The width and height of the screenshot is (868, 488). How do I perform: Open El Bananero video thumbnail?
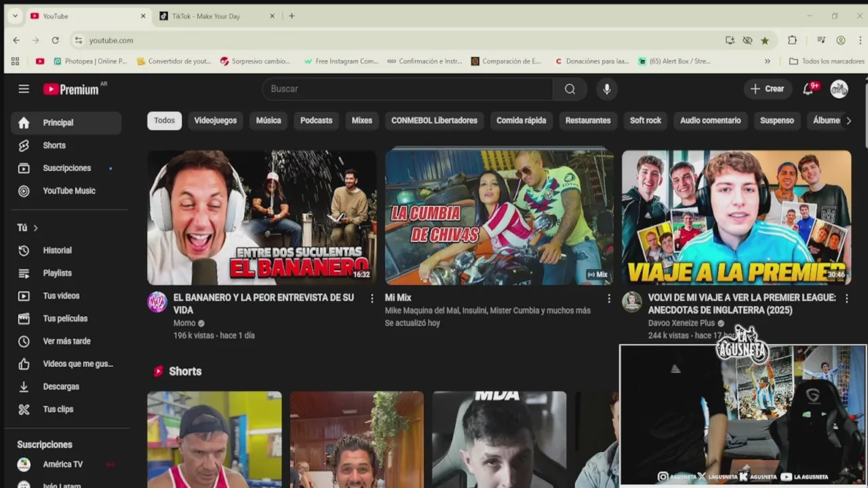(262, 218)
